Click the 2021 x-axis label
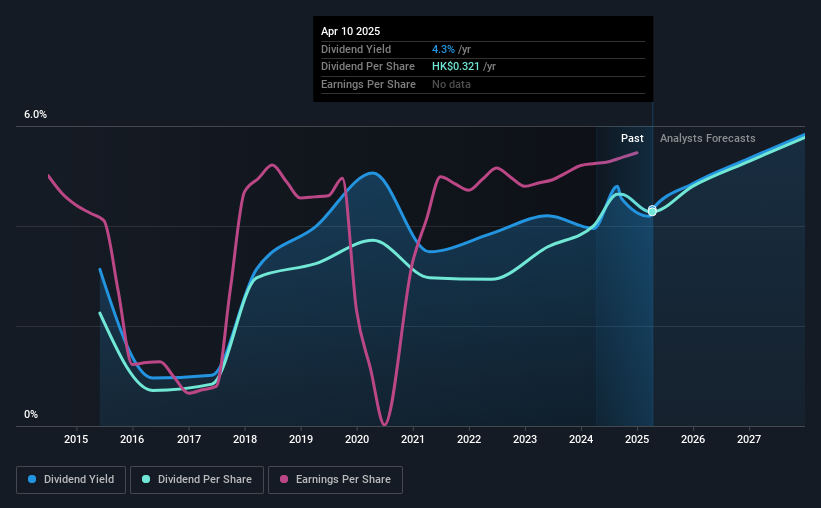This screenshot has width=821, height=508. coord(413,439)
